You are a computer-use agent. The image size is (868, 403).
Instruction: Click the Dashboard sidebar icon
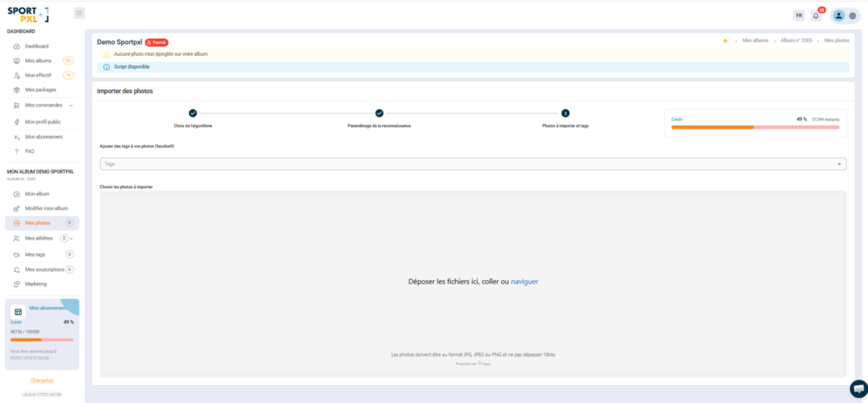(x=17, y=47)
